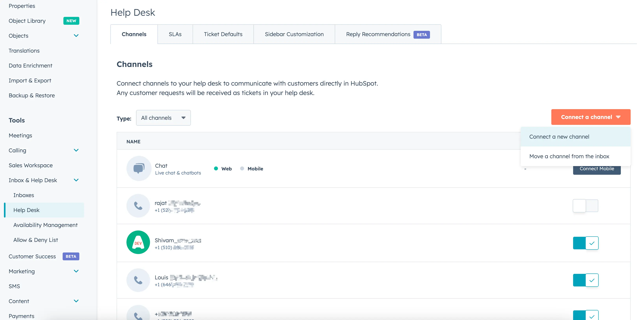Choose Move a channel from the inbox
This screenshot has height=320, width=644.
click(x=569, y=156)
